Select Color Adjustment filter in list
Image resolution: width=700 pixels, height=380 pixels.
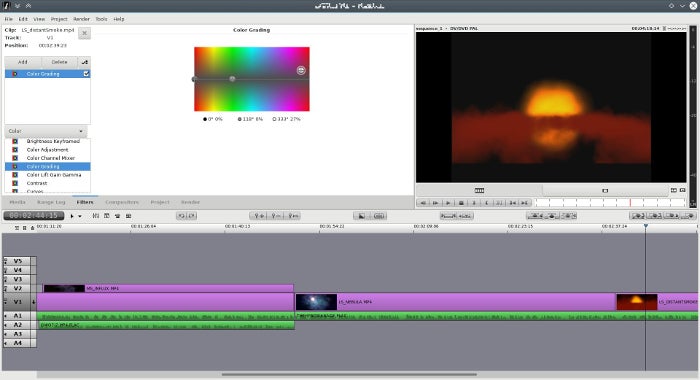tap(47, 150)
